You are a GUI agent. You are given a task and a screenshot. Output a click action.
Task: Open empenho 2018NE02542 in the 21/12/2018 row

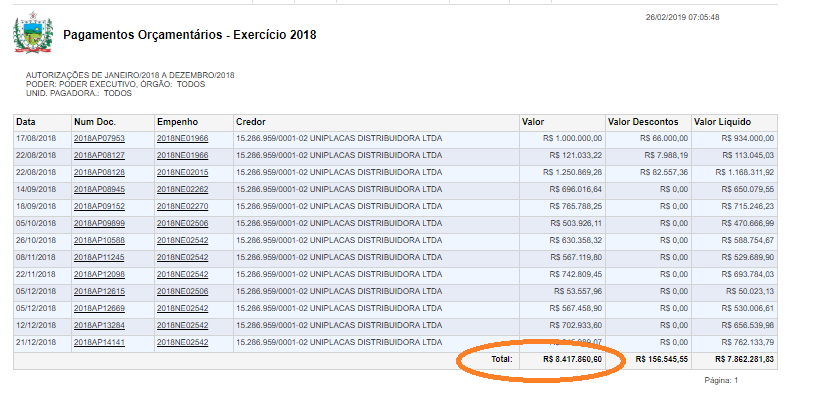(182, 342)
